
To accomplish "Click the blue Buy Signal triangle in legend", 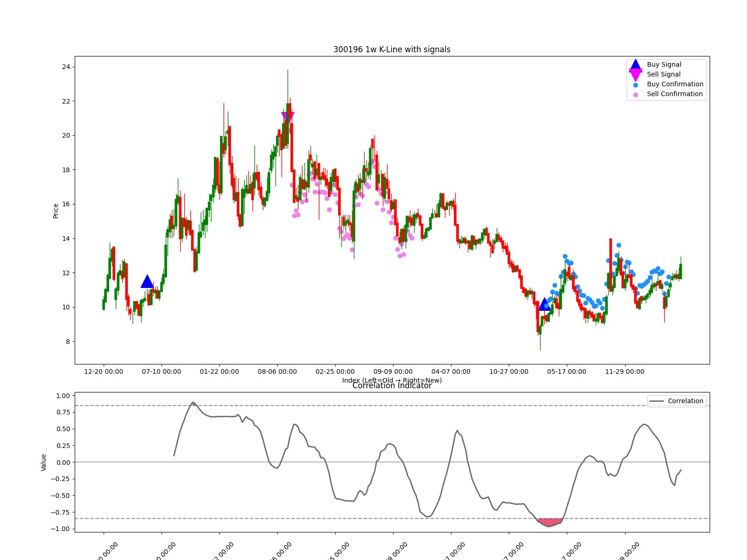I will pos(635,65).
